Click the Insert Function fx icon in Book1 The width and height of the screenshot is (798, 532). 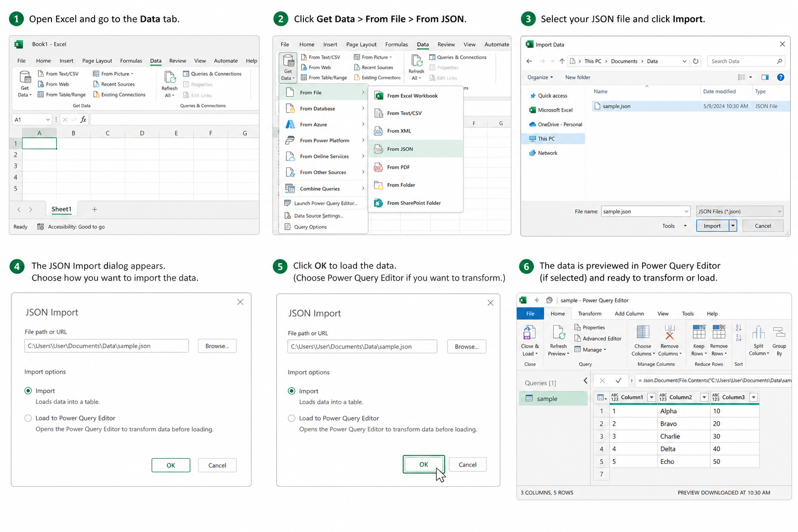83,119
